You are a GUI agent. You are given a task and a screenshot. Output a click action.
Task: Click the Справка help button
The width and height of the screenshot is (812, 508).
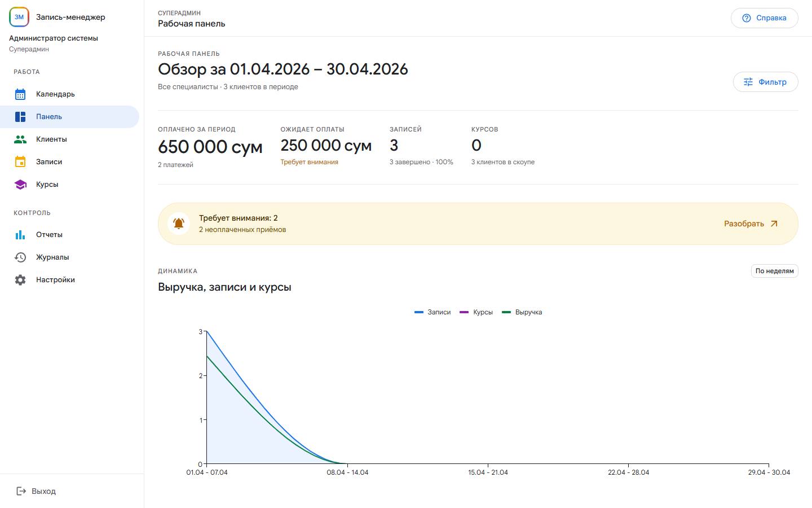point(764,18)
